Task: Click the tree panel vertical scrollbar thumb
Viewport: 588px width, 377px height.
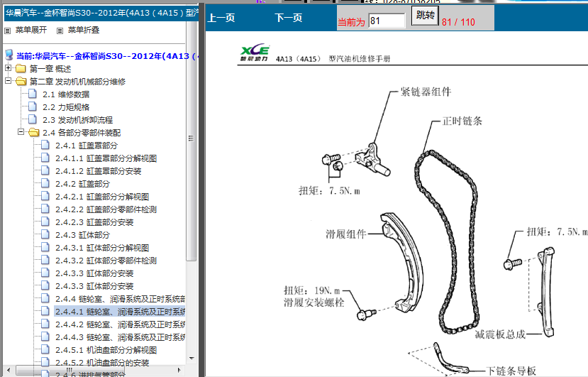Action: [x=192, y=141]
